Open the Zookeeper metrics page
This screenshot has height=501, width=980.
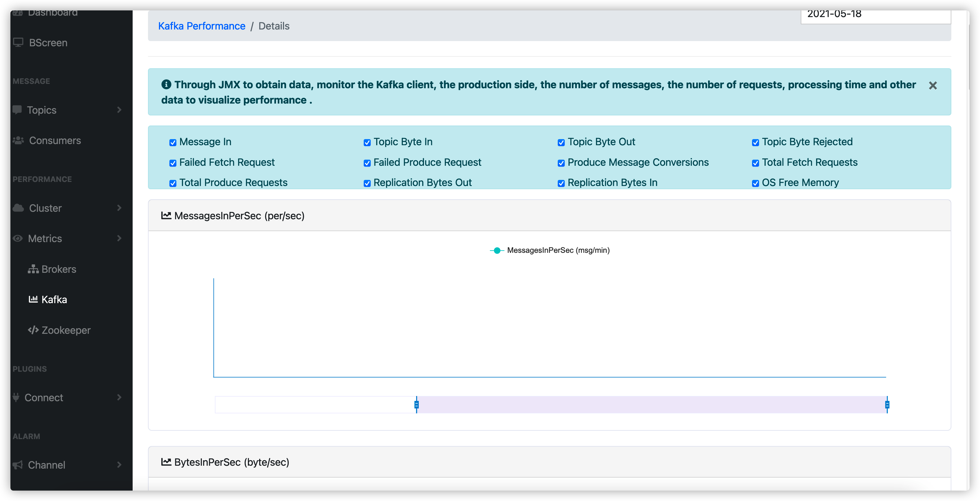click(x=66, y=330)
